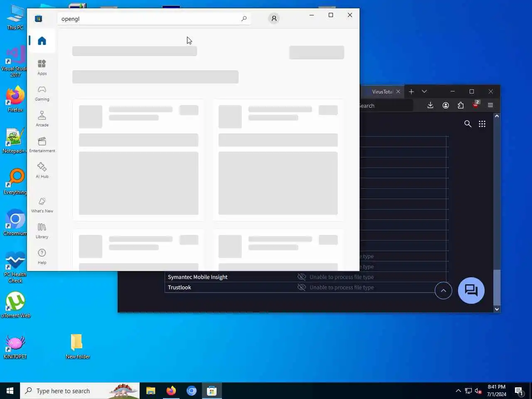
Task: Select the uTorrent Web desktop shortcut
Action: [x=15, y=305]
